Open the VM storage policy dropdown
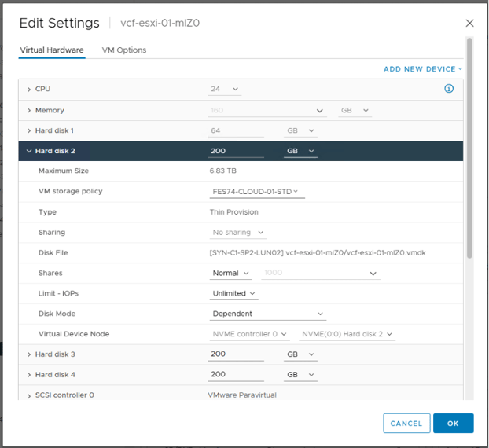Screen dimensions: 489x448 click(257, 192)
